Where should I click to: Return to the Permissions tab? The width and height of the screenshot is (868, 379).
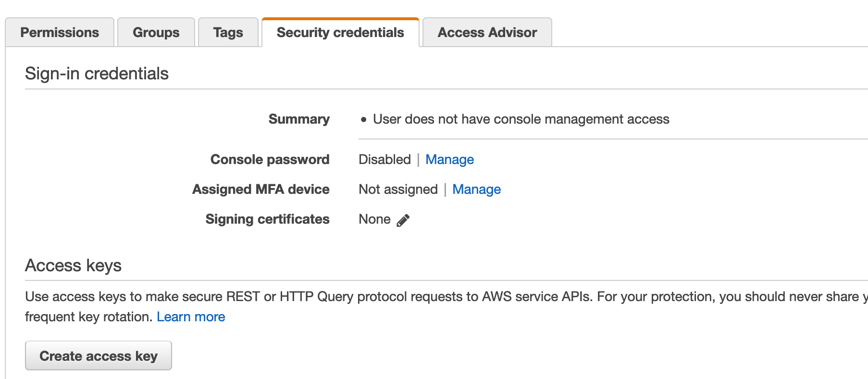tap(59, 33)
